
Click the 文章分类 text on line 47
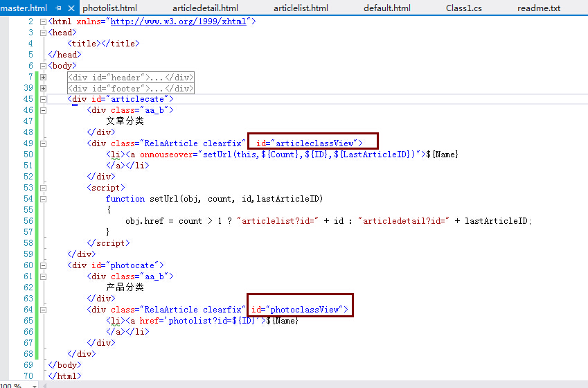point(125,121)
